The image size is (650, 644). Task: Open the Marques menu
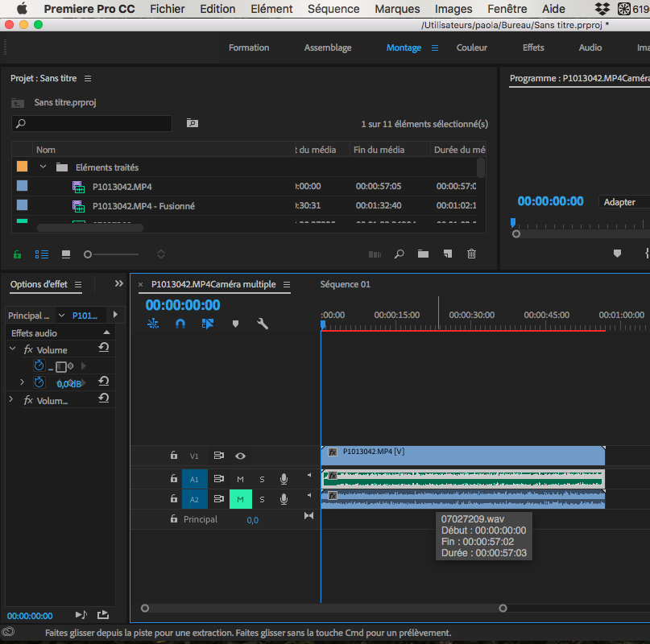(397, 9)
